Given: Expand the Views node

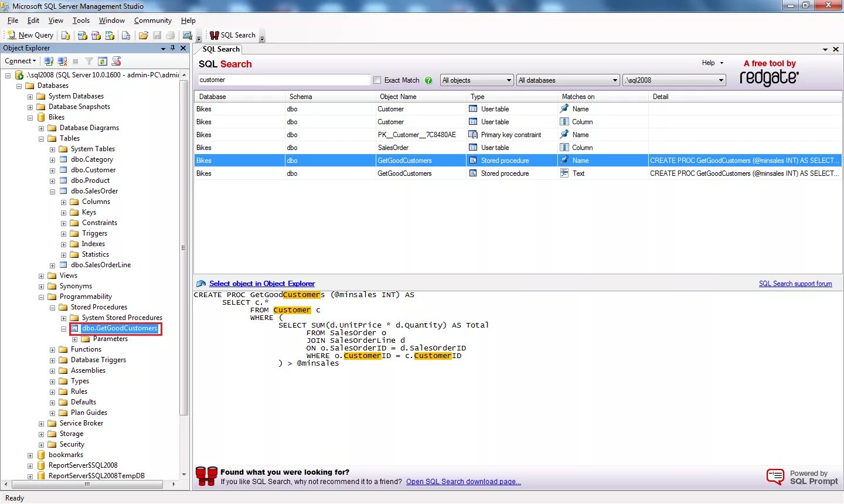Looking at the screenshot, I should pos(41,276).
